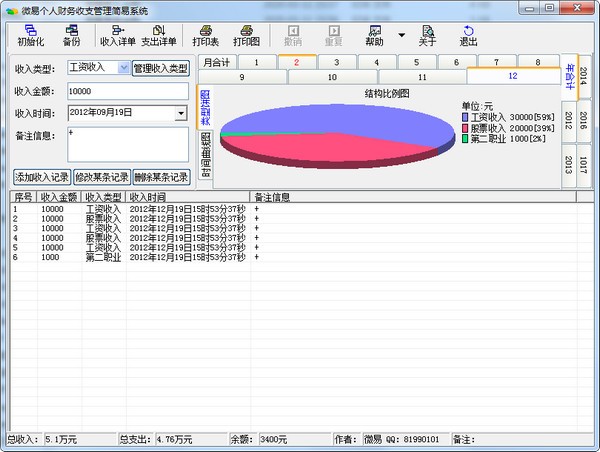Click the 打印图 print chart icon
Image resolution: width=600 pixels, height=452 pixels.
(x=246, y=35)
